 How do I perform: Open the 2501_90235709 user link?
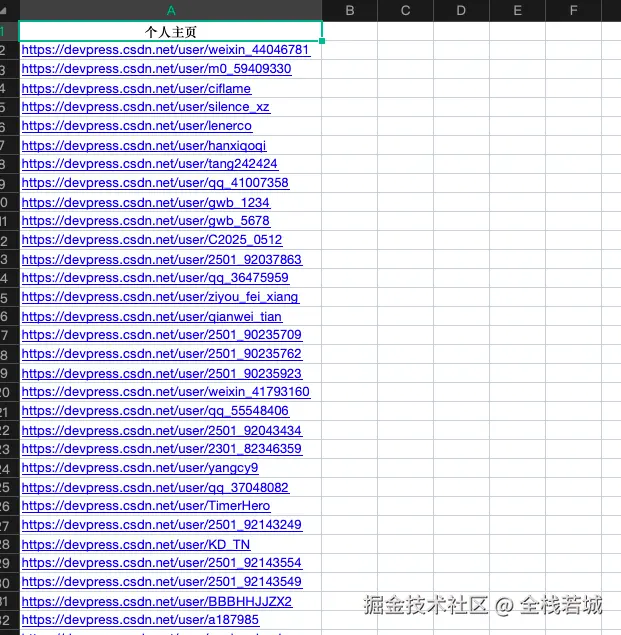tap(162, 335)
